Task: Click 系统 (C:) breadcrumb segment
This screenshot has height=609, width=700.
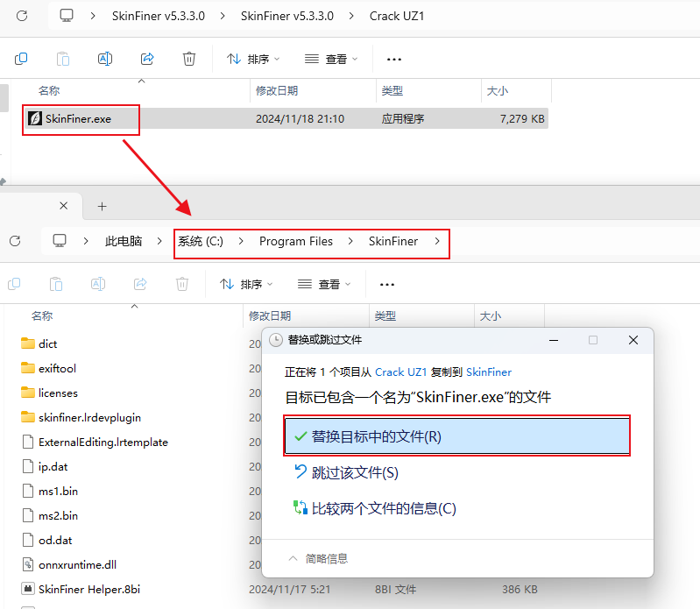Action: coord(201,241)
